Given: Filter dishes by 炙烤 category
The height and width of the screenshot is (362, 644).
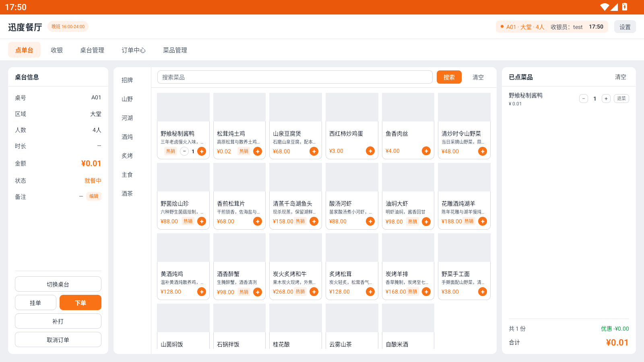Looking at the screenshot, I should point(127,156).
